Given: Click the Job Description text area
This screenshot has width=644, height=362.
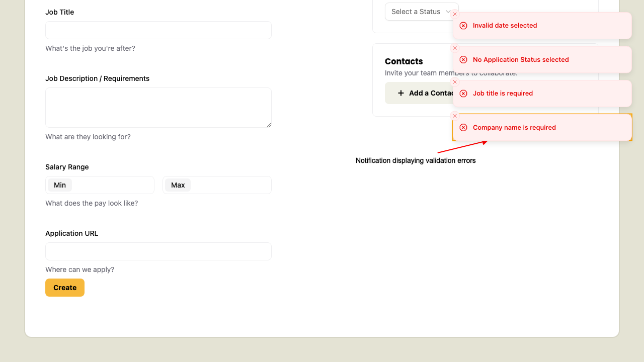Looking at the screenshot, I should coord(158,107).
